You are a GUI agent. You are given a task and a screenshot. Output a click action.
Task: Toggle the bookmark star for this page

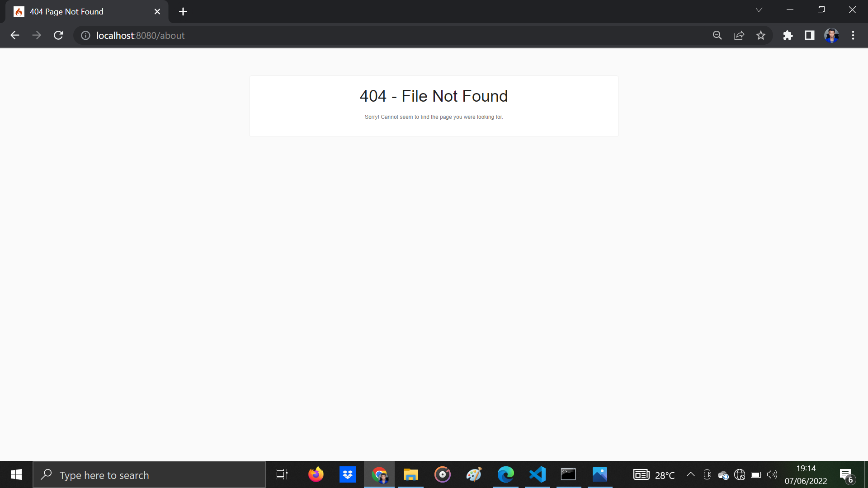click(761, 35)
